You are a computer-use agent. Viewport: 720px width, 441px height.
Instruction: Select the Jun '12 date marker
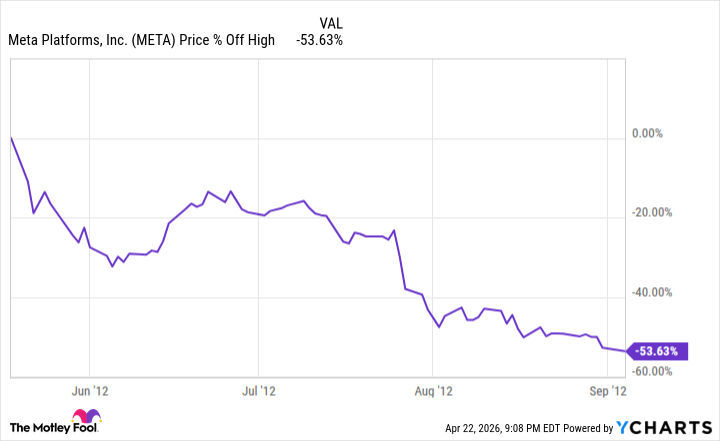point(89,389)
